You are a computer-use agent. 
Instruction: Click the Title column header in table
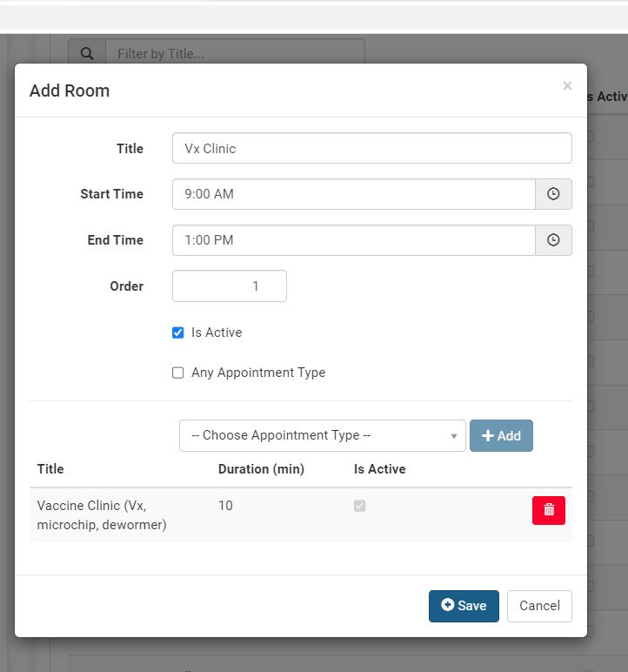pos(50,469)
